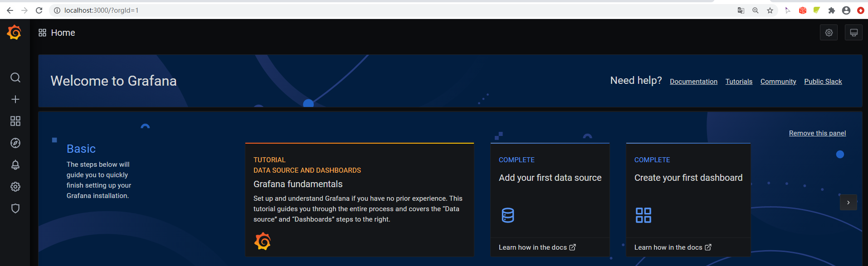
Task: Click Remove this panel link
Action: coord(817,133)
